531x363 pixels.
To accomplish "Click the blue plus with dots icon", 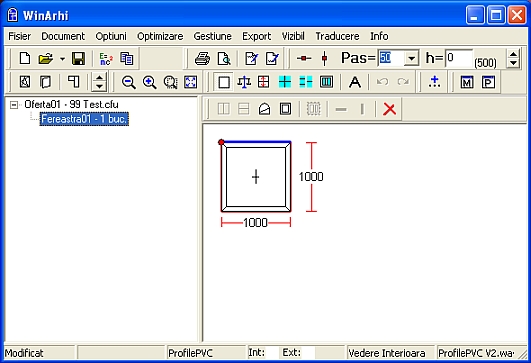I will pyautogui.click(x=434, y=82).
